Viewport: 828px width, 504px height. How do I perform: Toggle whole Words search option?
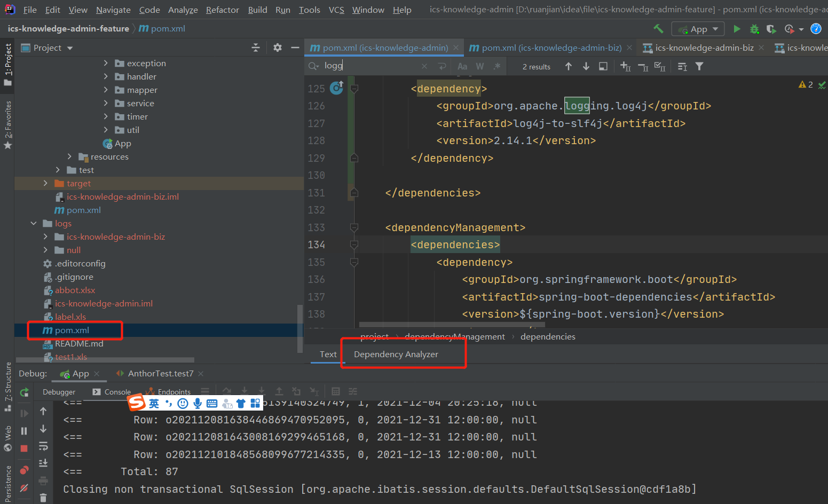click(x=479, y=66)
